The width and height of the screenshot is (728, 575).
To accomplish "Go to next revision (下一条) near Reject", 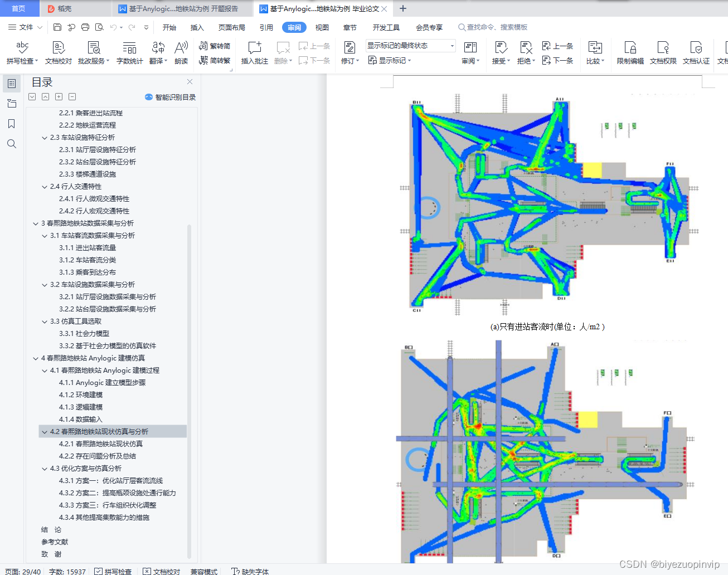I will click(557, 60).
